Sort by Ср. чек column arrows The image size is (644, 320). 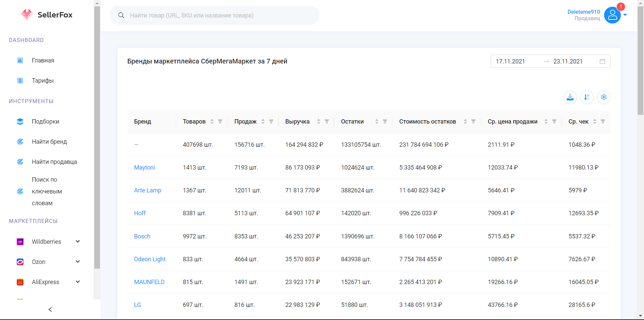[x=595, y=122]
